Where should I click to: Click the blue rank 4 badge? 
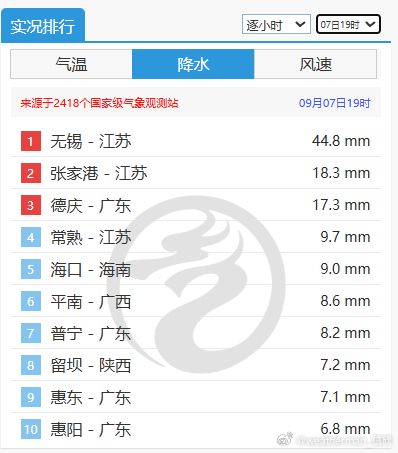tap(31, 237)
